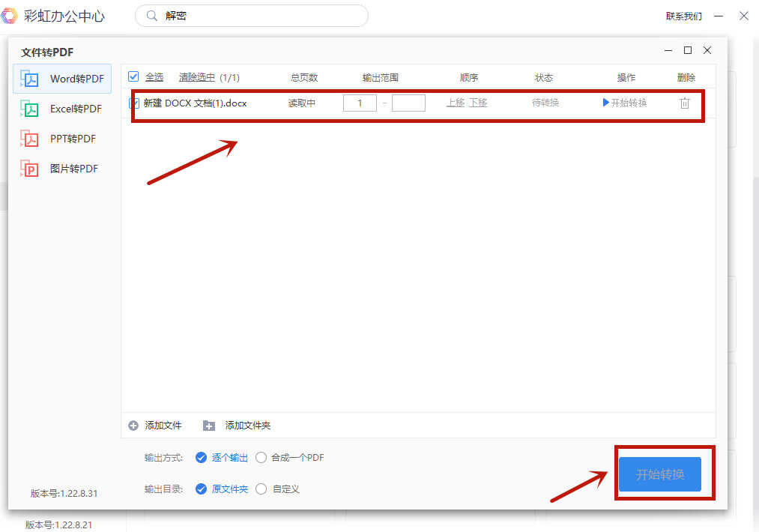The width and height of the screenshot is (759, 532).
Task: Click version label 版本号:1.22.8.31
Action: [x=64, y=493]
